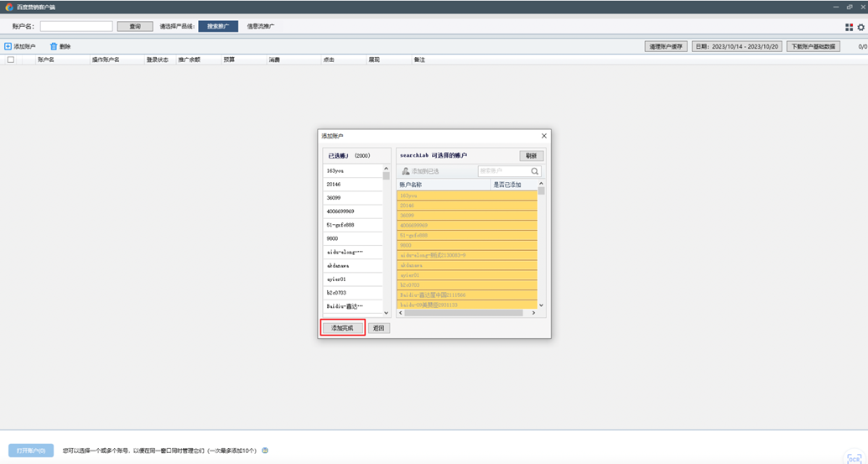Click the help question mark icon at bottom
868x464 pixels.
coord(265,451)
